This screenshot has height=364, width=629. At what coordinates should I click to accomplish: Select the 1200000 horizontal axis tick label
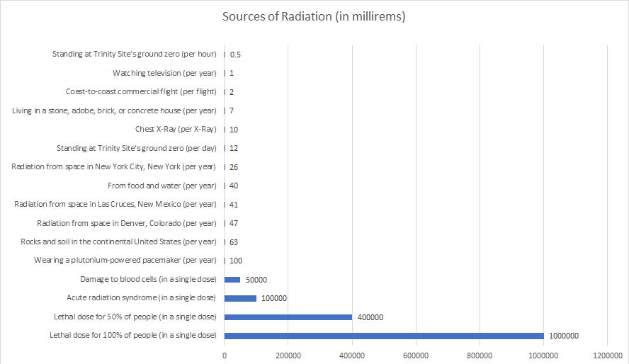(x=607, y=353)
